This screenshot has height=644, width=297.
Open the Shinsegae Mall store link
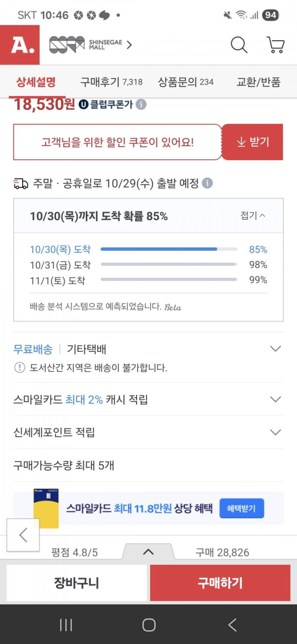point(90,45)
